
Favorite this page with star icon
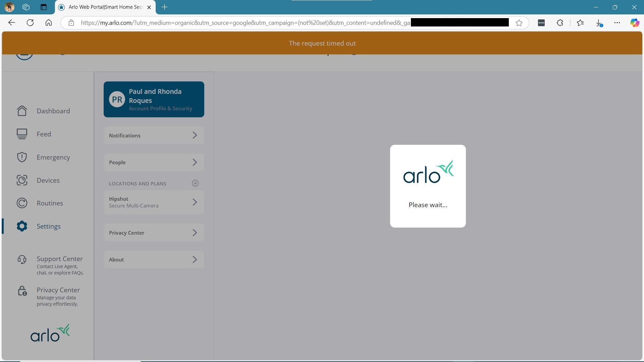tap(519, 23)
